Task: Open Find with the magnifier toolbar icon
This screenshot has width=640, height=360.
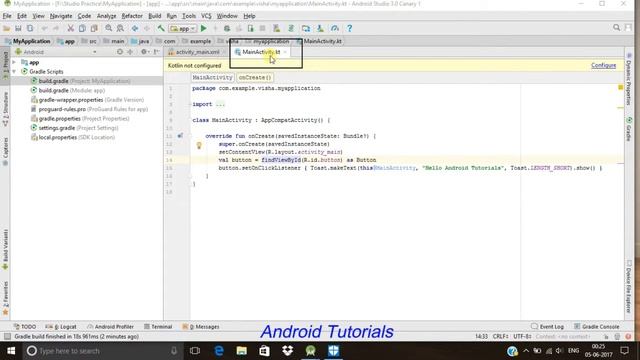Action: 109,29
